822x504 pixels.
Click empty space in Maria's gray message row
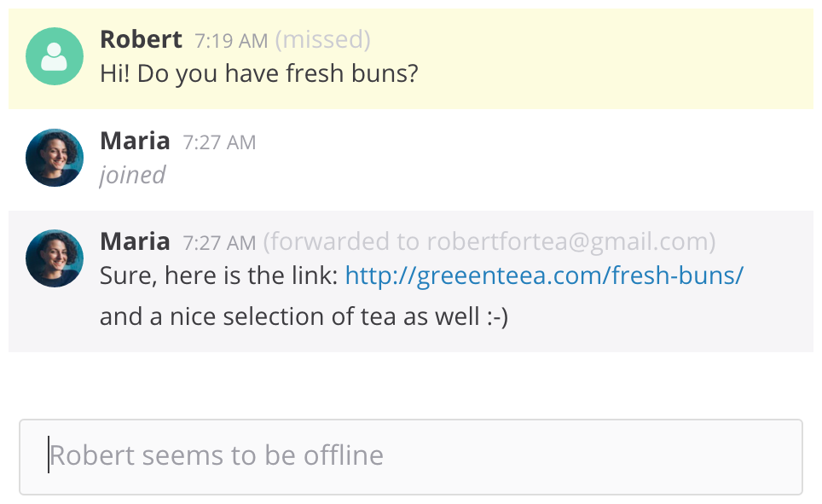click(x=665, y=320)
